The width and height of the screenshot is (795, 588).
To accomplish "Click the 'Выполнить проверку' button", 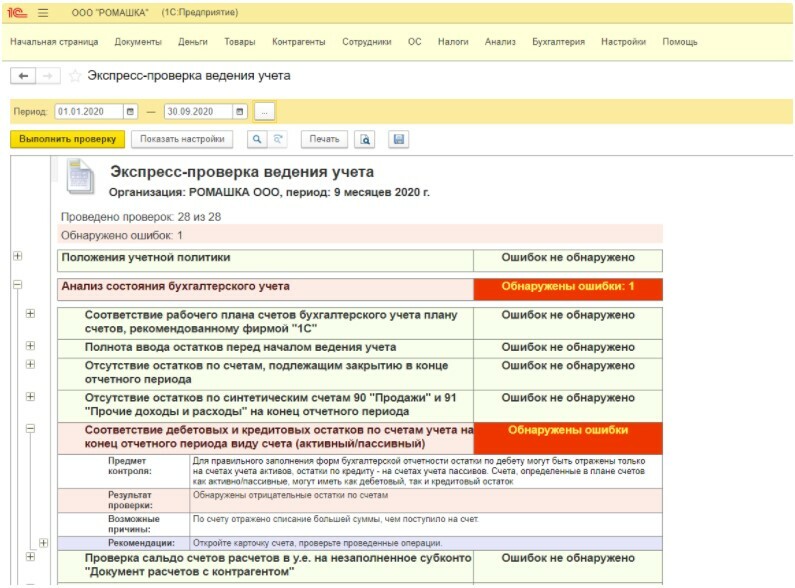I will (67, 140).
